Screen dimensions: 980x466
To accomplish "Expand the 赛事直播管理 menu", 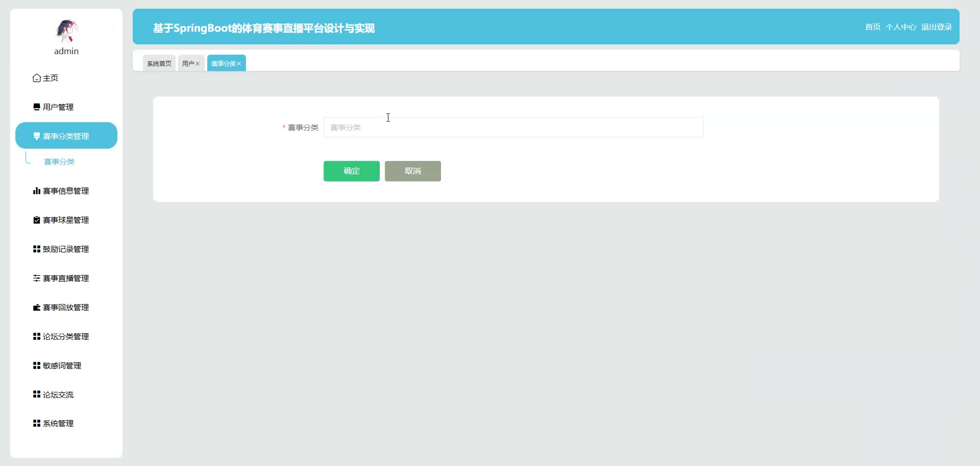I will 66,278.
